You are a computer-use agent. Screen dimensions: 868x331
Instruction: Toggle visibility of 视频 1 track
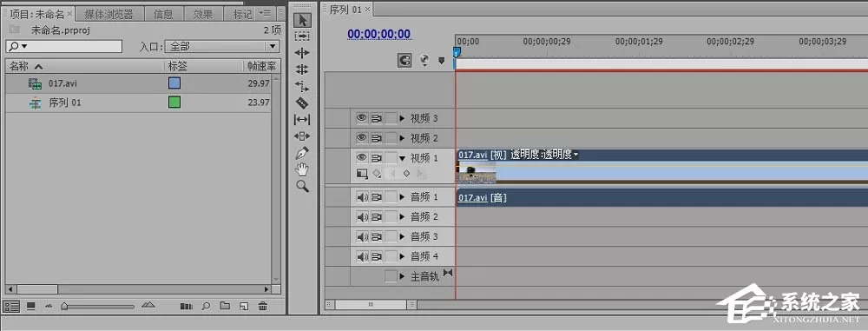click(361, 158)
